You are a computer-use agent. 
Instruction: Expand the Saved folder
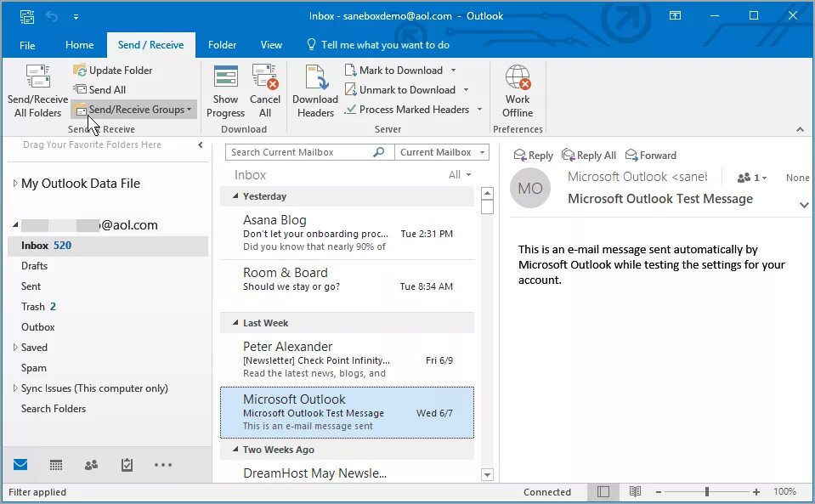click(15, 347)
